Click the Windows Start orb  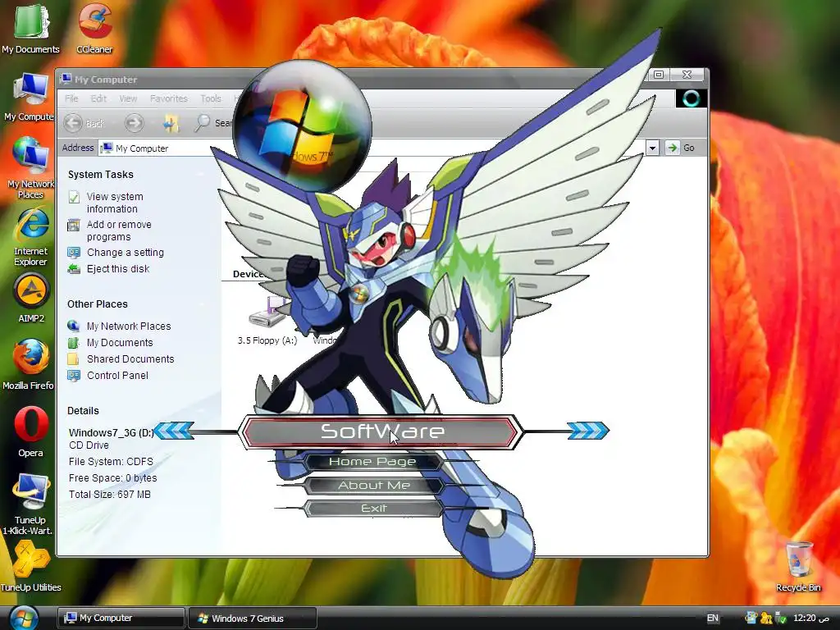[22, 618]
